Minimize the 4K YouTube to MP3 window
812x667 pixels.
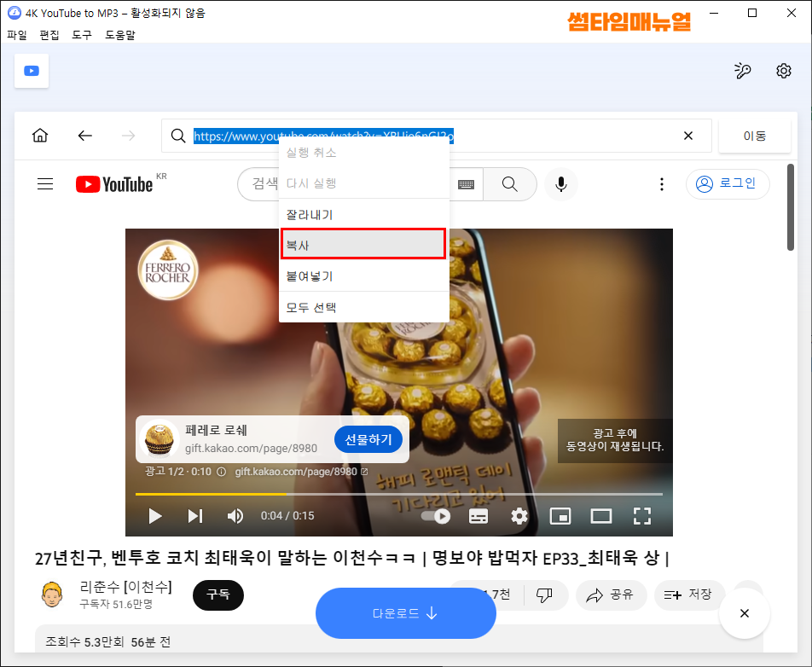714,13
